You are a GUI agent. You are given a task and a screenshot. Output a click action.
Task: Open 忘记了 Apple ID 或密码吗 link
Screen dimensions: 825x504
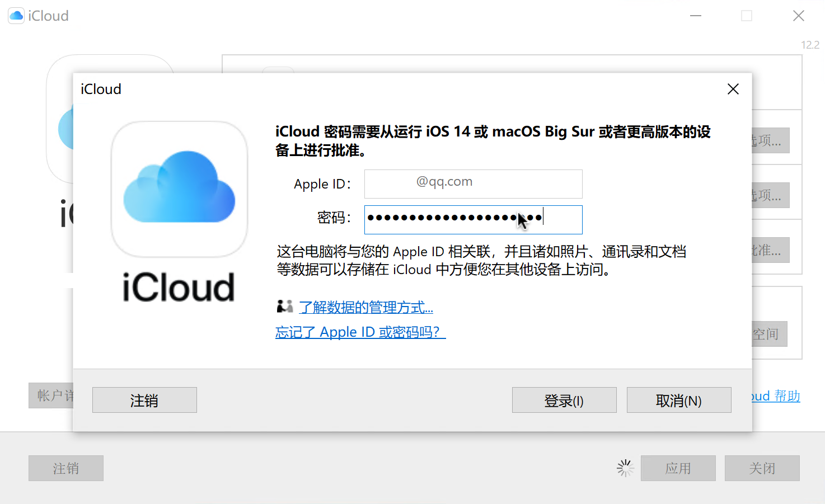360,332
